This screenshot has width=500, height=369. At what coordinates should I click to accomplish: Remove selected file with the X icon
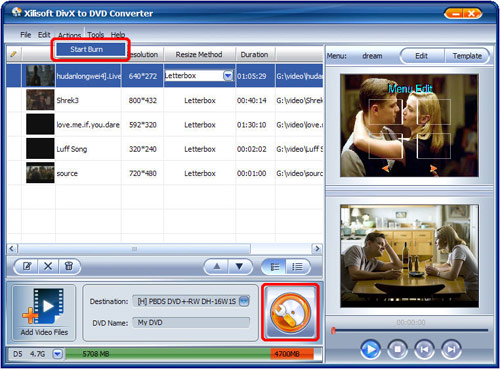tap(48, 266)
